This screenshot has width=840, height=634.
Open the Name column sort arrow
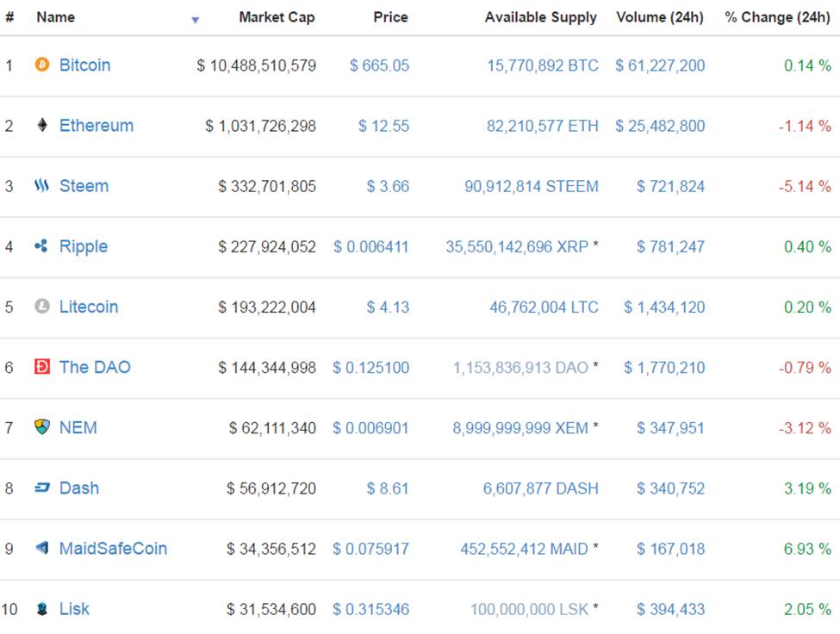[x=196, y=21]
